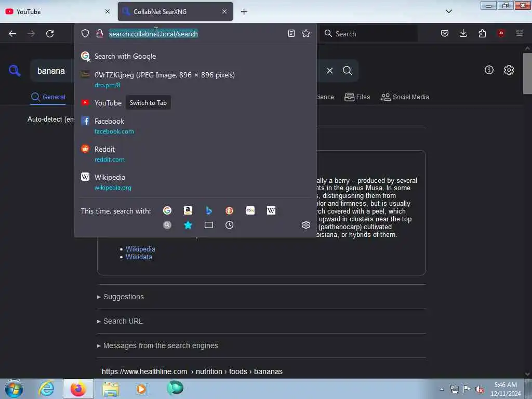The width and height of the screenshot is (532, 399).
Task: Close the CollabNet SearXNG tab
Action: [224, 11]
